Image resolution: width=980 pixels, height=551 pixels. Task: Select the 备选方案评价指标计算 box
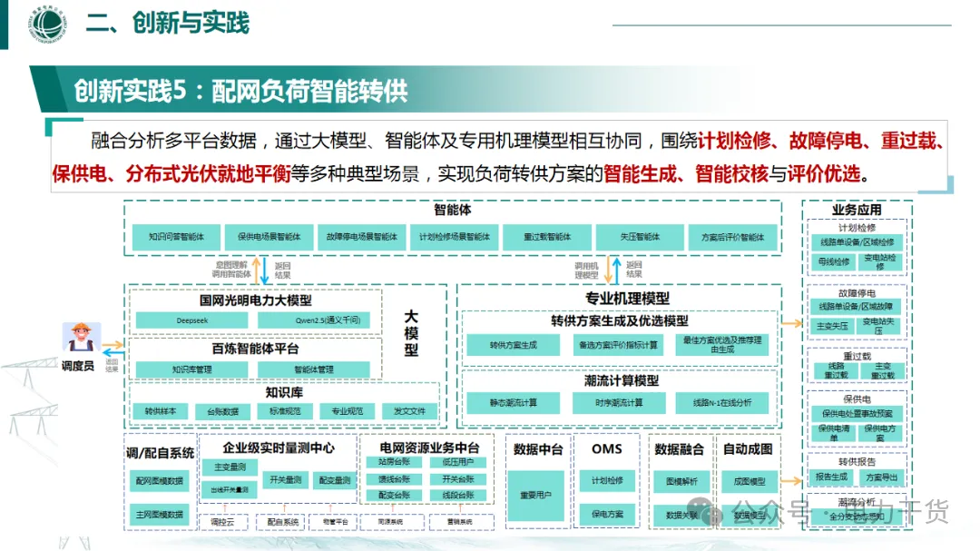point(619,345)
